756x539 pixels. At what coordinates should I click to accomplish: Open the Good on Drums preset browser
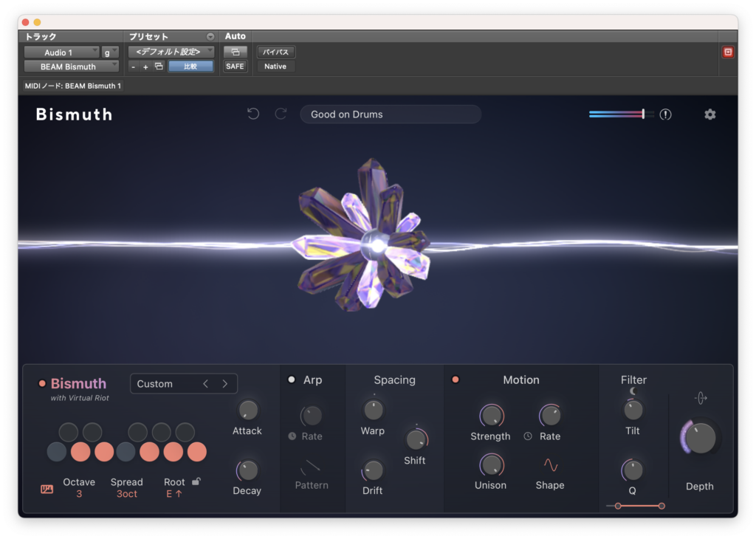point(391,114)
